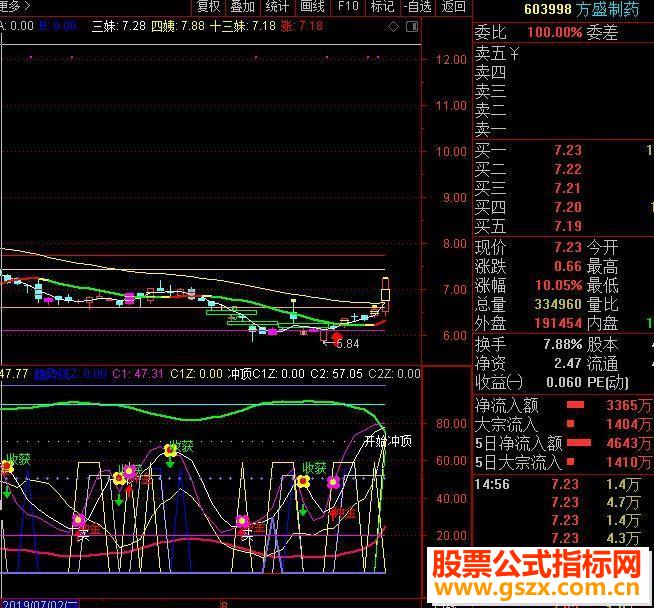Image resolution: width=654 pixels, height=608 pixels.
Task: Select the 买二 price 7.22
Action: pyautogui.click(x=568, y=169)
